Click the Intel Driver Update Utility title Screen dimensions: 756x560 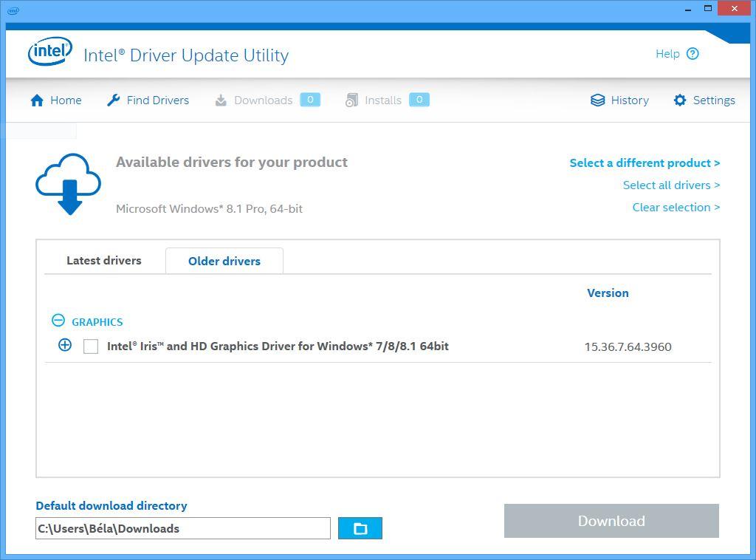click(186, 55)
